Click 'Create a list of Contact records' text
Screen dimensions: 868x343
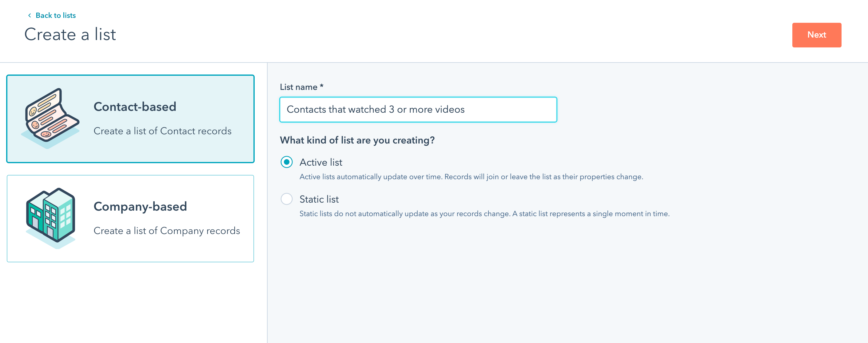(162, 131)
